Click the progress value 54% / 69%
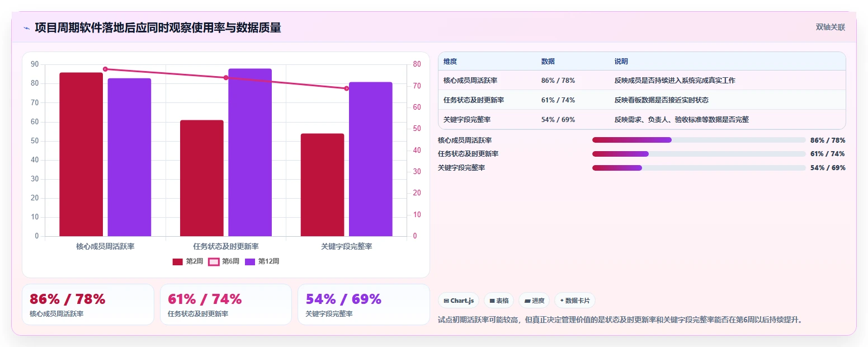This screenshot has width=868, height=347. [x=828, y=168]
